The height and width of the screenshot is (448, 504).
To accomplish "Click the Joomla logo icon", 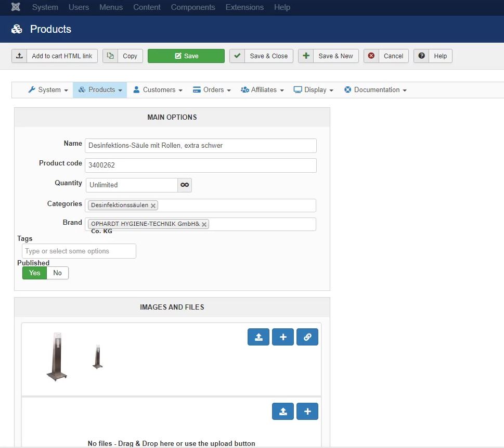I will click(x=16, y=7).
